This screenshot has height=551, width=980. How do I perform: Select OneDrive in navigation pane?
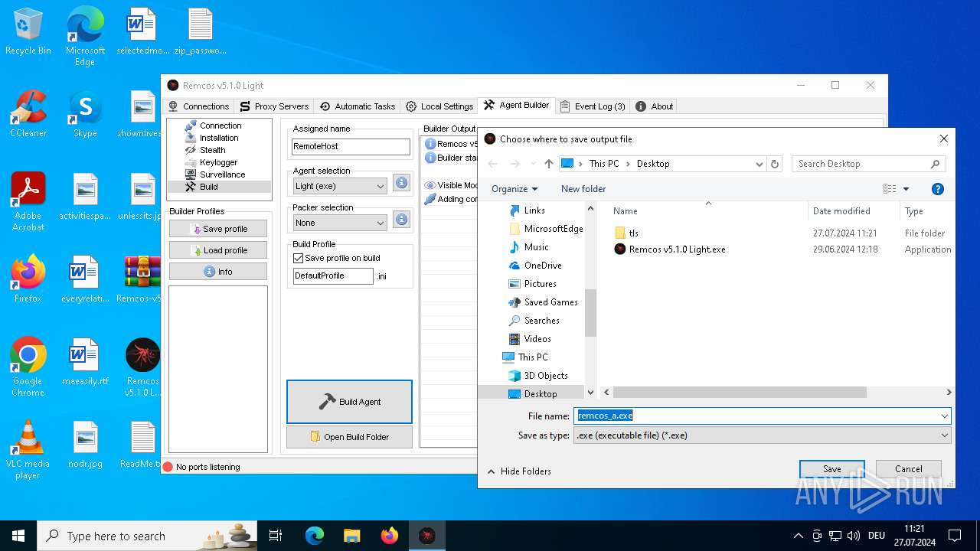[x=543, y=266]
